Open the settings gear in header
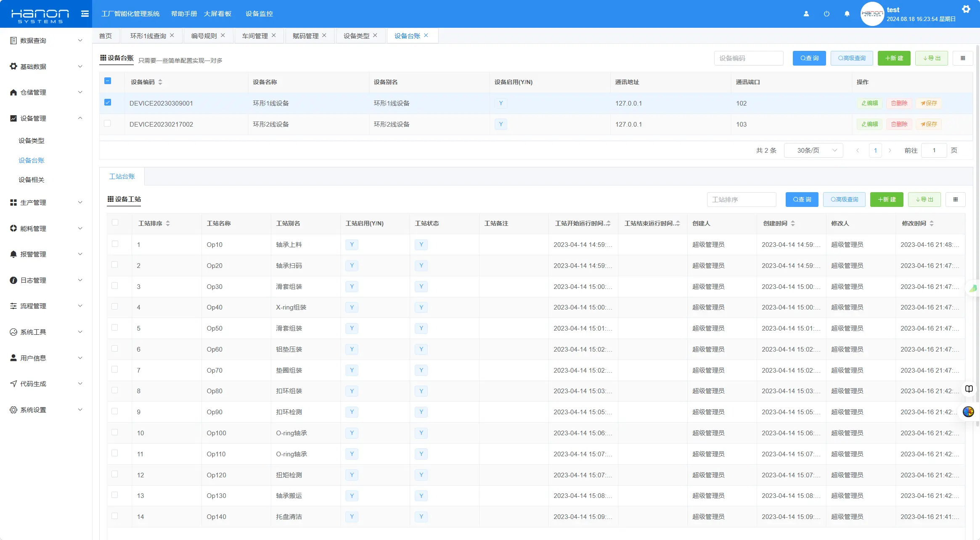The height and width of the screenshot is (540, 980). pos(966,9)
